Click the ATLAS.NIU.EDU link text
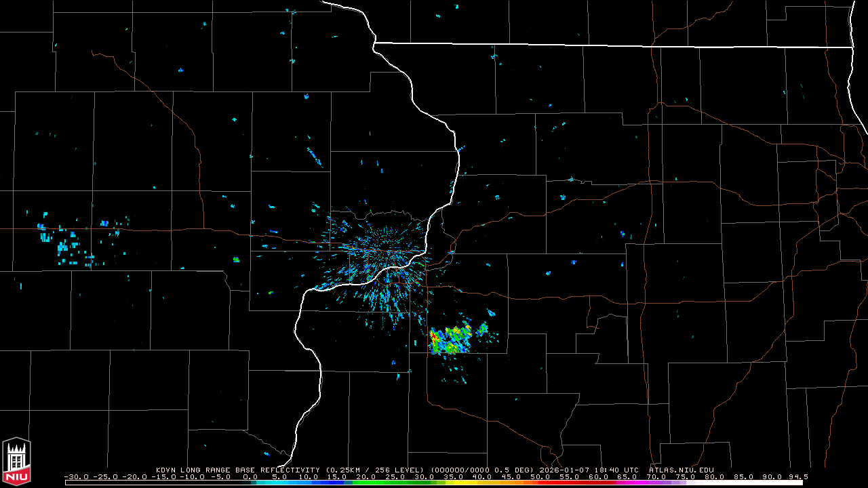The height and width of the screenshot is (488, 868). point(681,470)
